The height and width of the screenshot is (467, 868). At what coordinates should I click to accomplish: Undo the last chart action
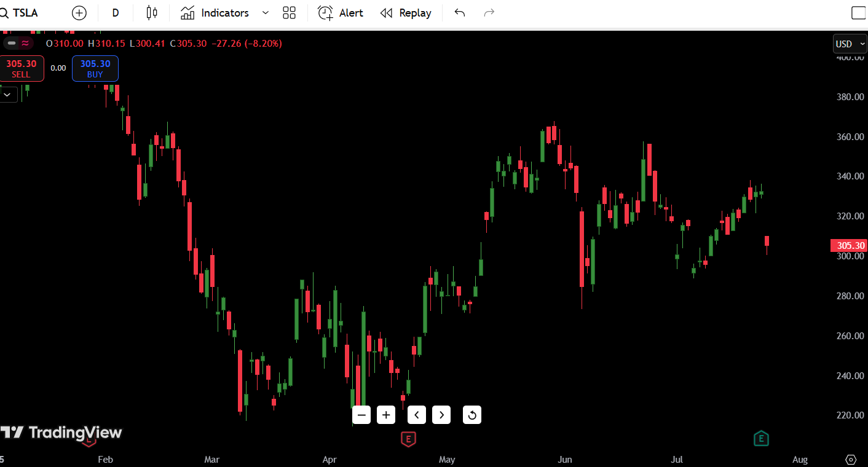pos(460,13)
